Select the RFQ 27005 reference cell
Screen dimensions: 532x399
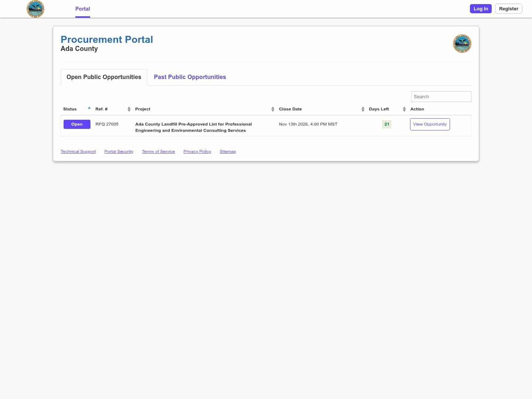click(107, 124)
